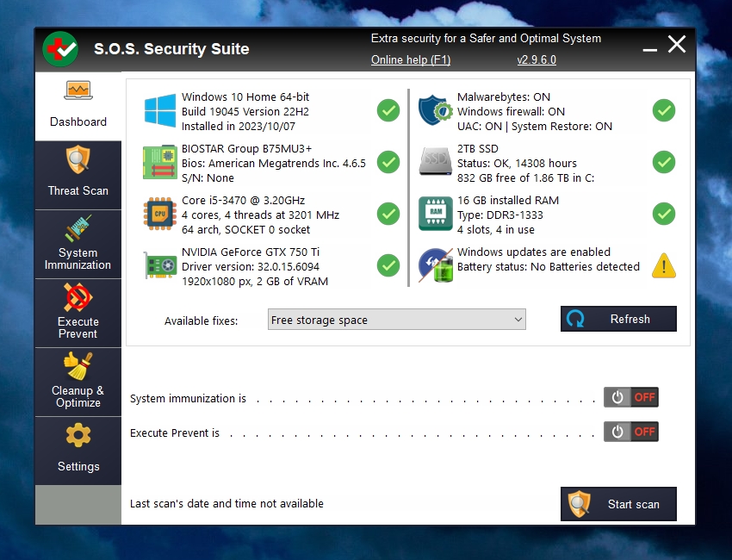
Task: Open the Cleanup & Optimize tab
Action: coord(78,382)
